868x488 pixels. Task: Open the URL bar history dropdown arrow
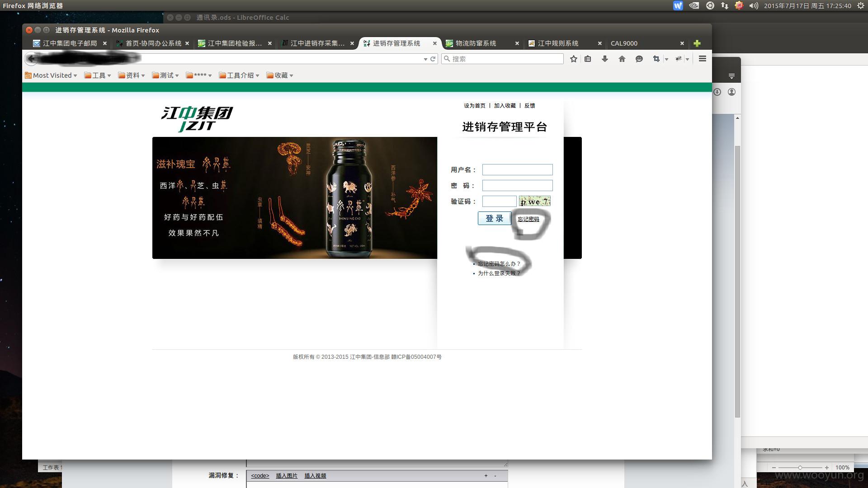click(425, 59)
